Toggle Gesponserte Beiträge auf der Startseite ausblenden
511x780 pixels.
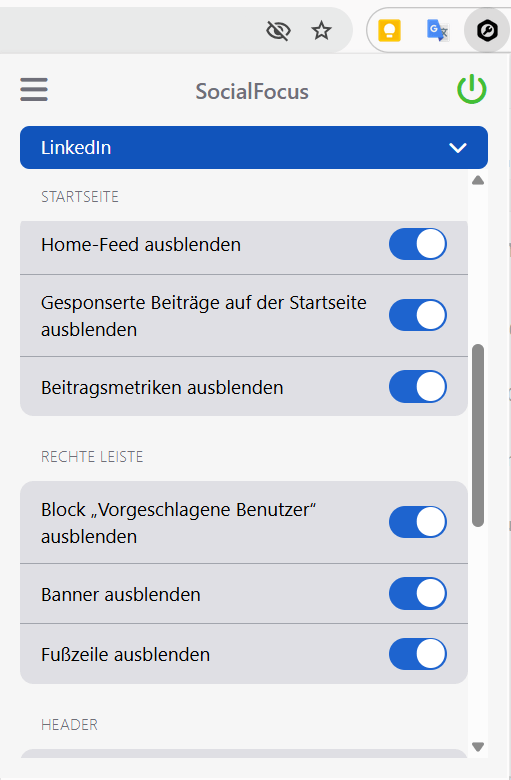tap(418, 315)
